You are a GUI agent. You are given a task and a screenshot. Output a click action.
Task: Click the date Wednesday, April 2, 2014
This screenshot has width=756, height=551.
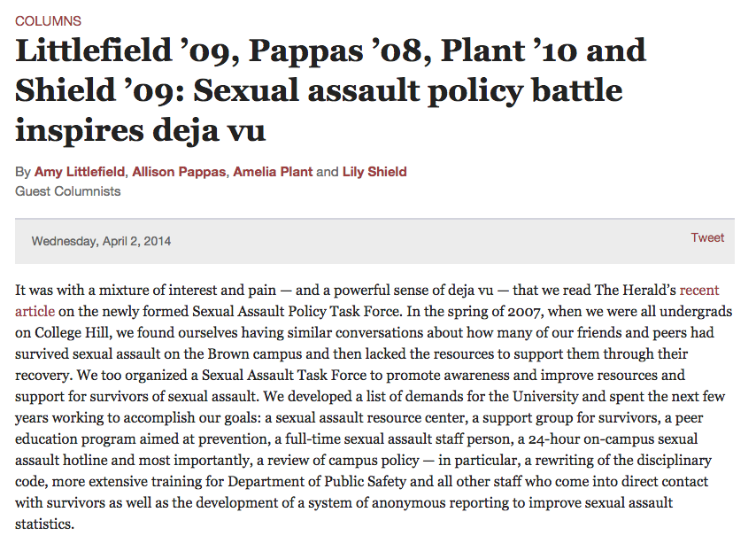tap(101, 241)
